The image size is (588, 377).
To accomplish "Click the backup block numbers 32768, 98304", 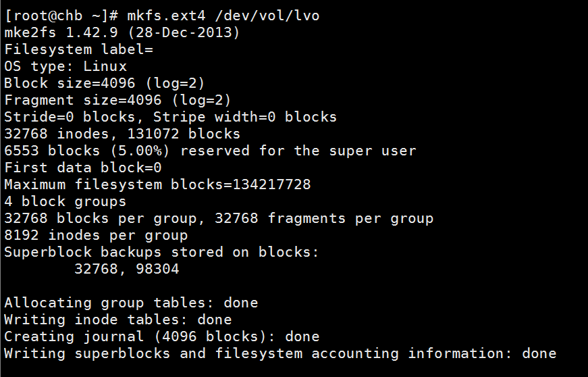I will pos(126,269).
